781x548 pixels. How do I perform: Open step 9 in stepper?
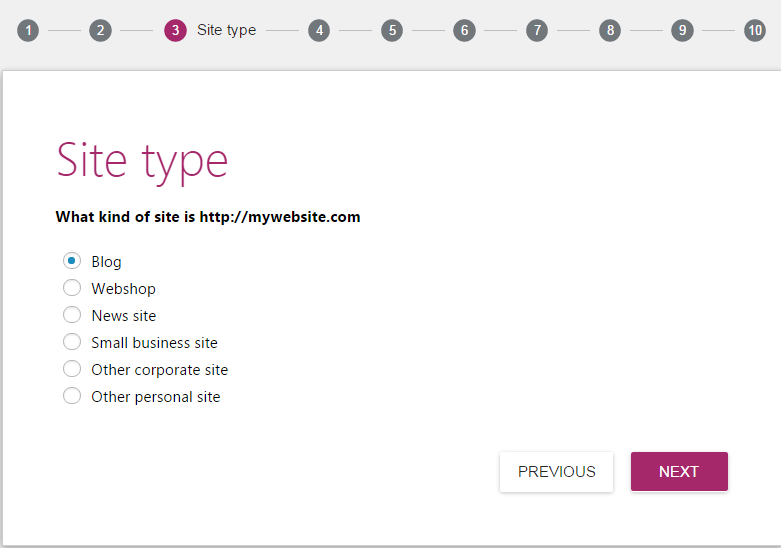tap(682, 30)
